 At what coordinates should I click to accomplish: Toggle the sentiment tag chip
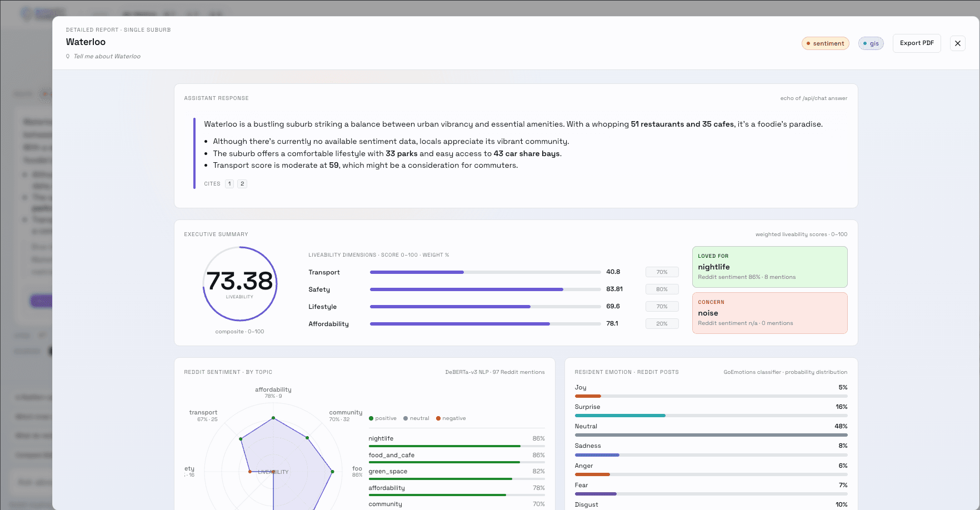(825, 43)
